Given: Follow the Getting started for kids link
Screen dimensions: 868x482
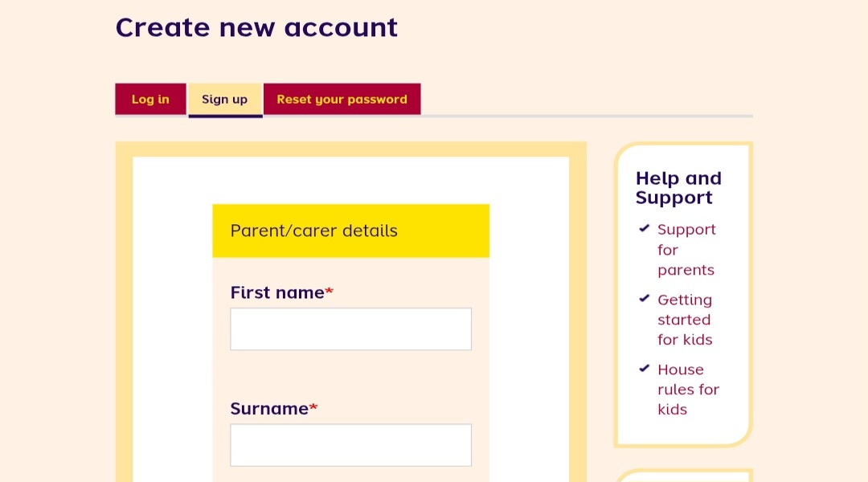Looking at the screenshot, I should point(685,320).
